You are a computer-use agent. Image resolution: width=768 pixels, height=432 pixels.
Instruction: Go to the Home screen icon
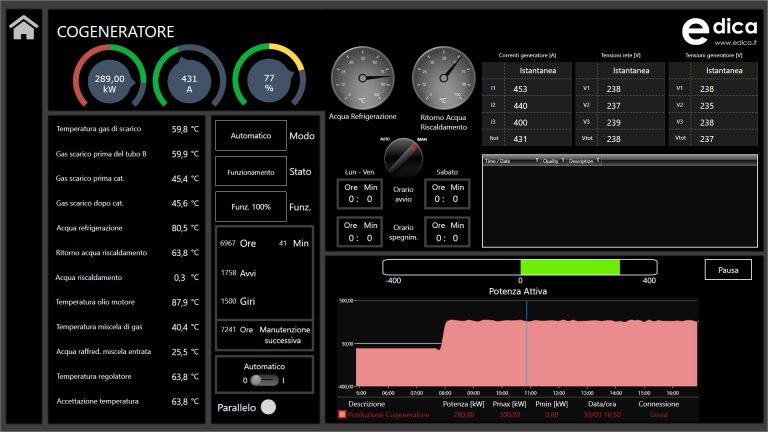click(23, 27)
